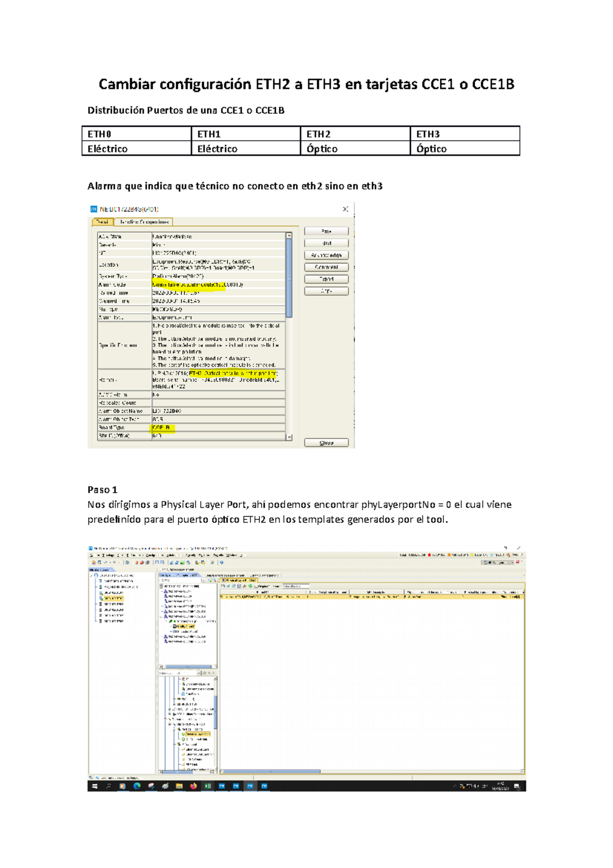Screen dimensions: 613x868
Task: Select the Detail tab in alarm dialog
Action: point(103,222)
